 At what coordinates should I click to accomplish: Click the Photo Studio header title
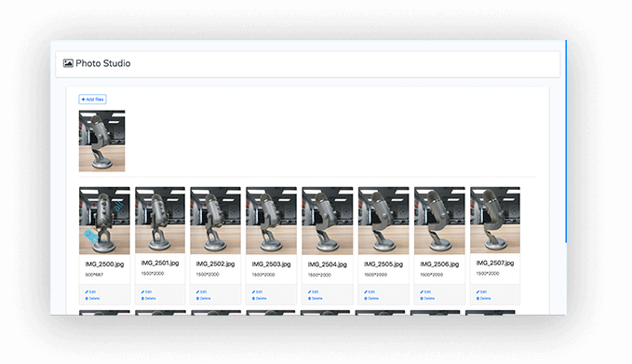[103, 63]
